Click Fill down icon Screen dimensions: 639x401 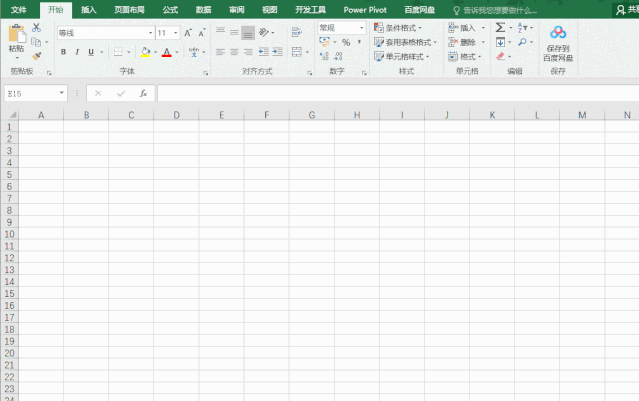(500, 42)
